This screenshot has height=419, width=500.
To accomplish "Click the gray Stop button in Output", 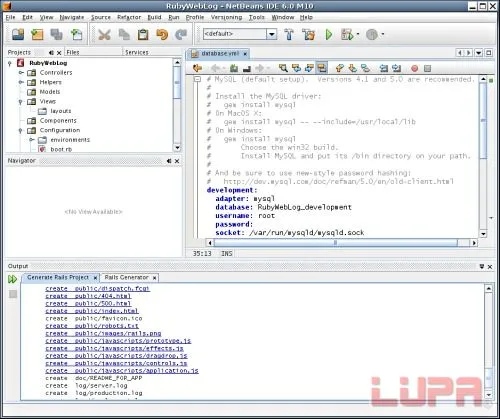I will click(x=13, y=294).
